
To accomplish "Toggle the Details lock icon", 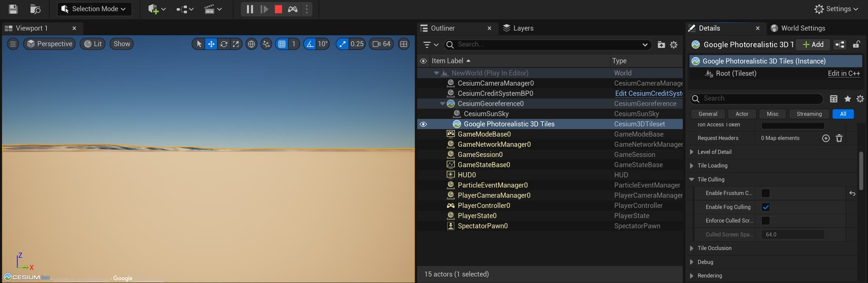I will (x=856, y=44).
